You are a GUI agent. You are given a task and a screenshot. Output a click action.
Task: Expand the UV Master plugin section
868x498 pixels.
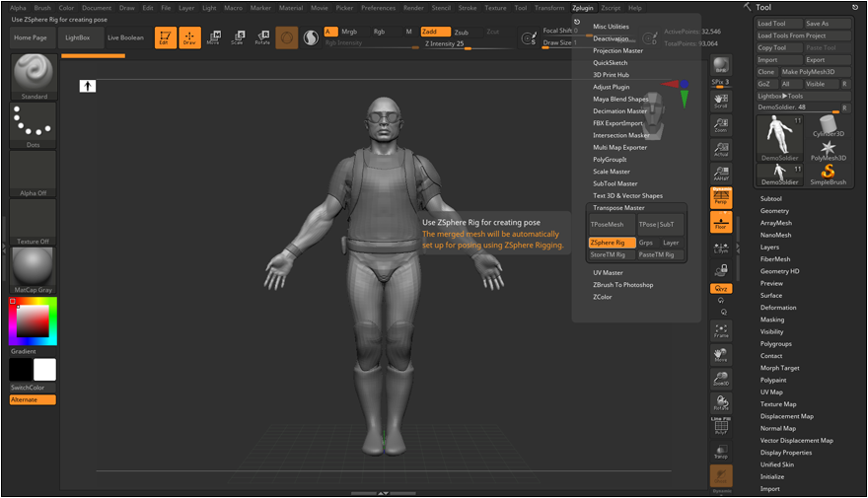pyautogui.click(x=608, y=273)
